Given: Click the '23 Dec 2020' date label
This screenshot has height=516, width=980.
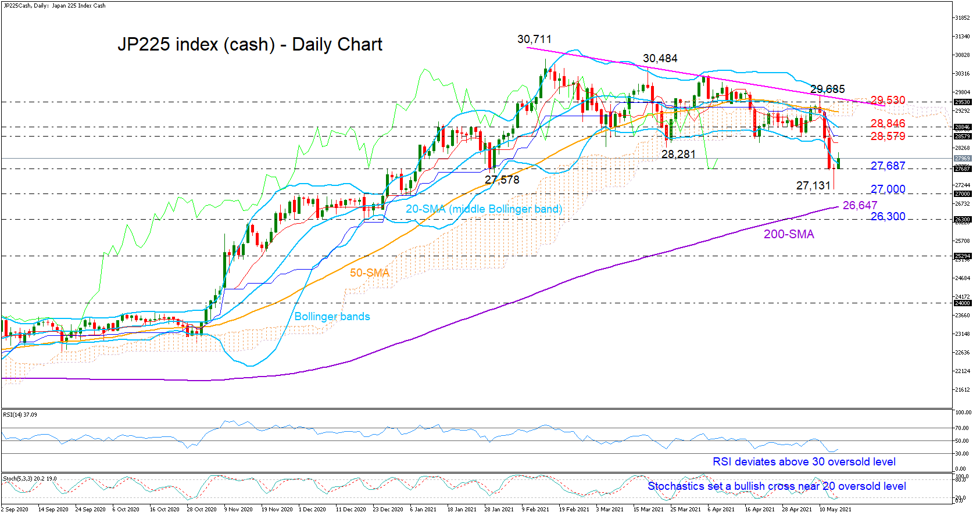Looking at the screenshot, I should pyautogui.click(x=388, y=510).
